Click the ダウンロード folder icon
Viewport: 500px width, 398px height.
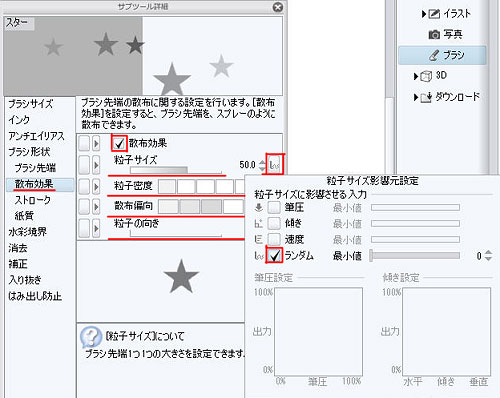coord(426,97)
